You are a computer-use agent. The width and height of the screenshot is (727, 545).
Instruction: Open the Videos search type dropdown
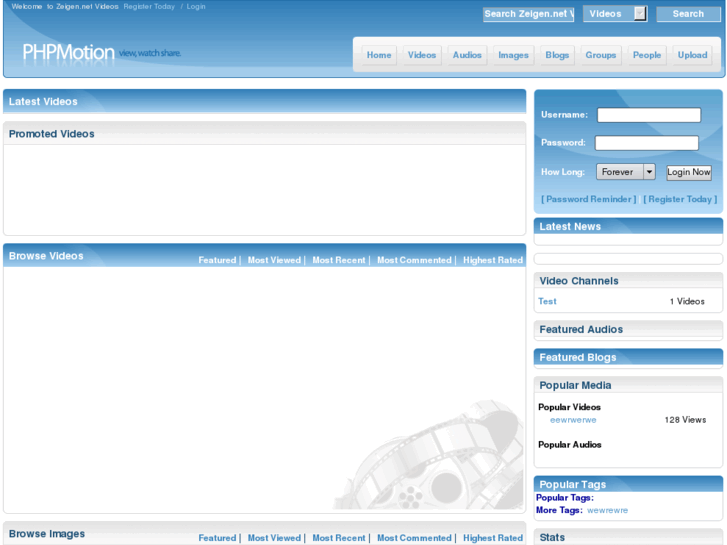615,14
